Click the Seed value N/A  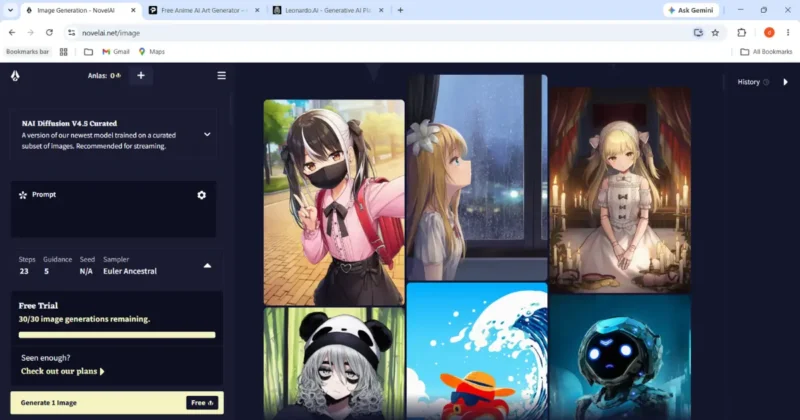[86, 271]
